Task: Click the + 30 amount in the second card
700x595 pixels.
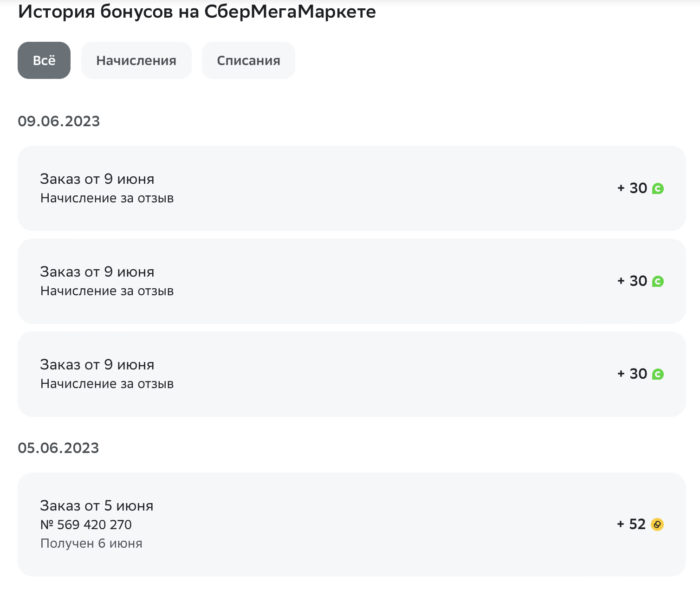Action: pyautogui.click(x=632, y=281)
